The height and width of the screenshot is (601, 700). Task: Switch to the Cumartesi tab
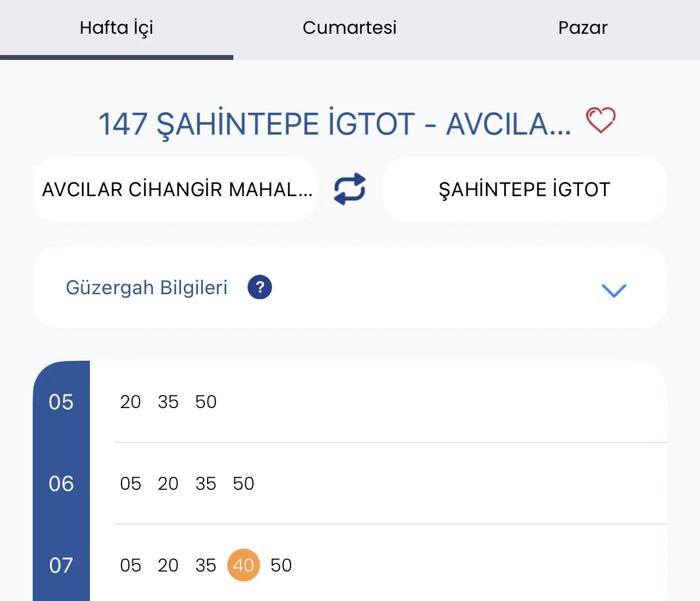349,28
